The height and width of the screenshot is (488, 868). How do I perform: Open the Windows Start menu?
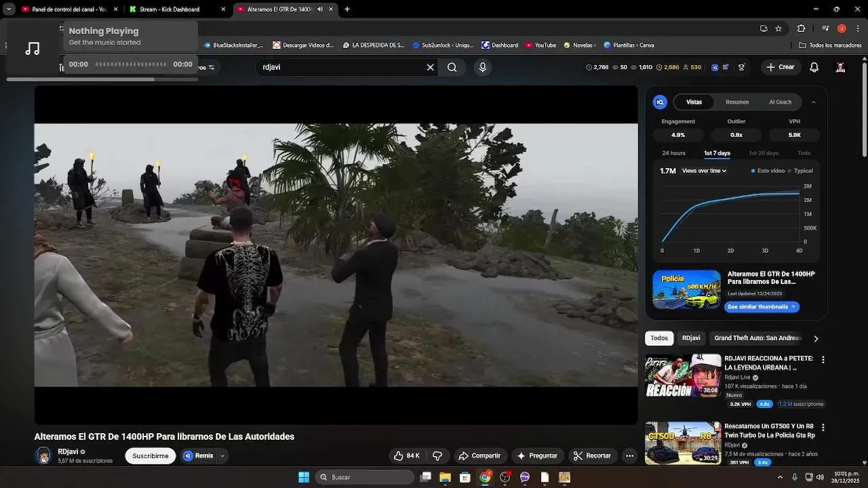tap(304, 477)
